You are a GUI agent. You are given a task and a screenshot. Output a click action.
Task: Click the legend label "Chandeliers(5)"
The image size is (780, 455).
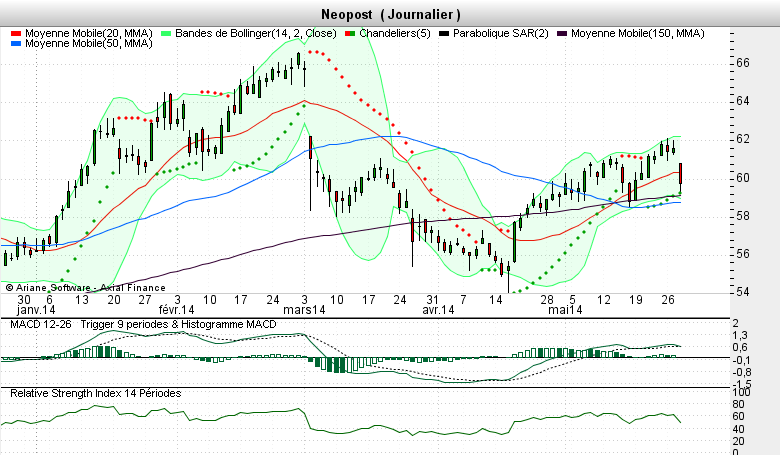(395, 33)
